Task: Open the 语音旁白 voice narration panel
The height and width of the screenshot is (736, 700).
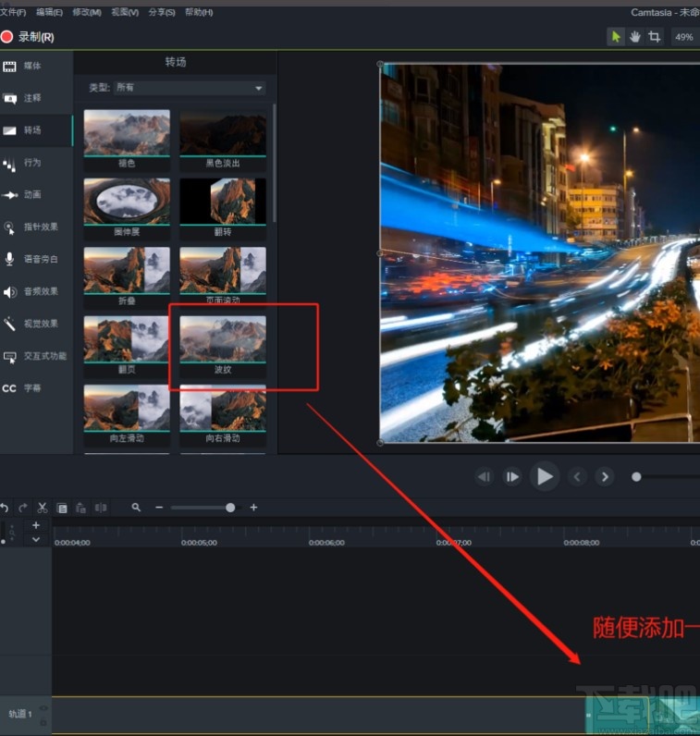Action: pyautogui.click(x=36, y=259)
